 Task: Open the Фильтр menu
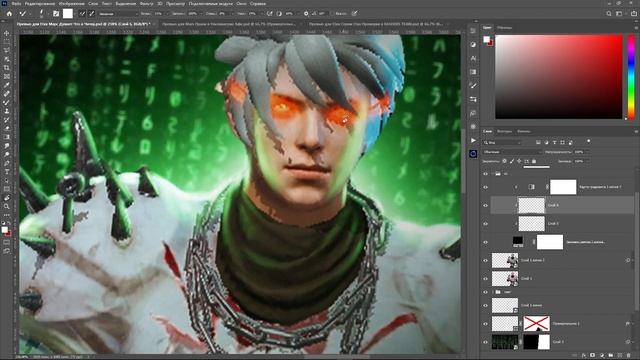147,3
